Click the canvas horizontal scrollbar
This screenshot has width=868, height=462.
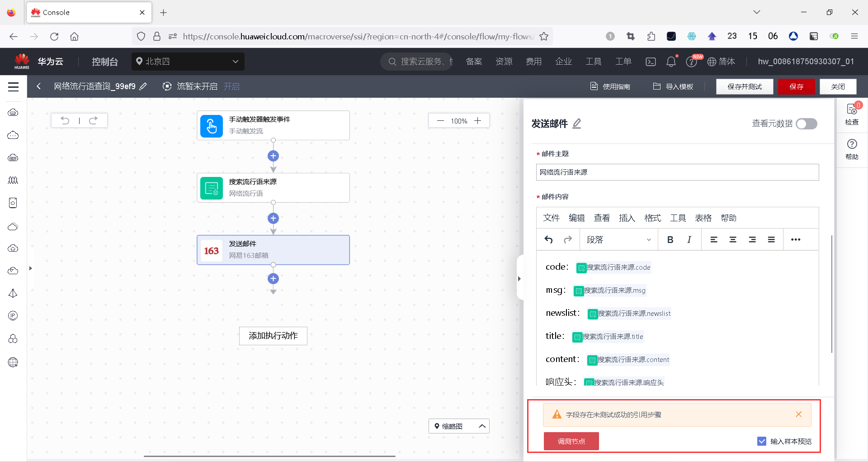click(269, 456)
